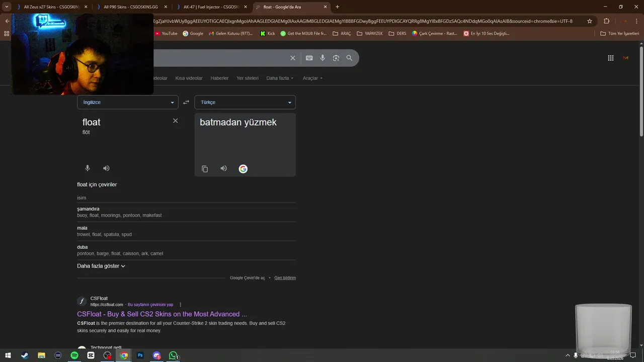644x362 pixels.
Task: Open Spotify from the taskbar
Action: [74, 355]
